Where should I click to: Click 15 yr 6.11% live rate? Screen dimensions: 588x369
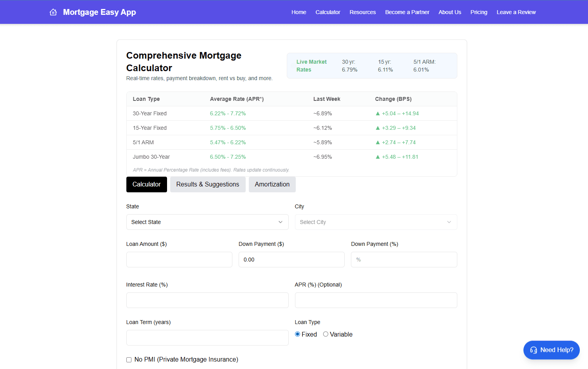pyautogui.click(x=385, y=66)
